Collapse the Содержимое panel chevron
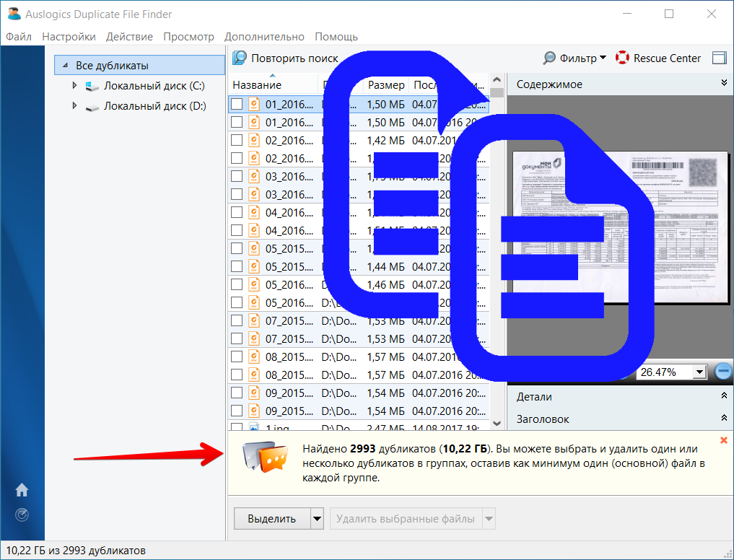The width and height of the screenshot is (734, 560). pos(724,83)
